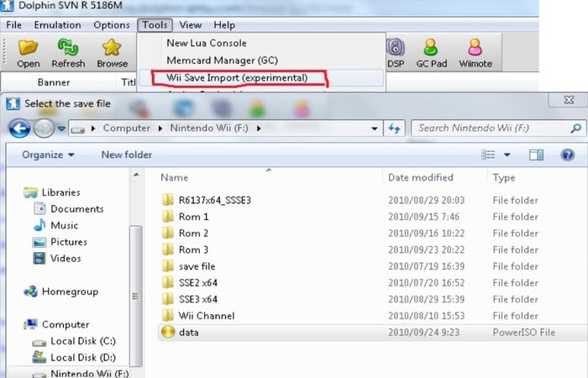Open the view options dropdown arrow
This screenshot has width=588, height=378.
[x=507, y=155]
